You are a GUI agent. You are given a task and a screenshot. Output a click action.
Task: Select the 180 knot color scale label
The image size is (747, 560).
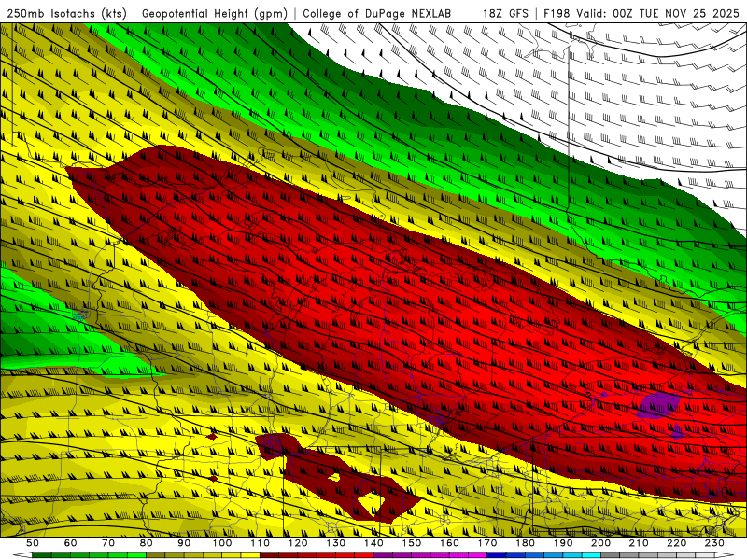(526, 543)
